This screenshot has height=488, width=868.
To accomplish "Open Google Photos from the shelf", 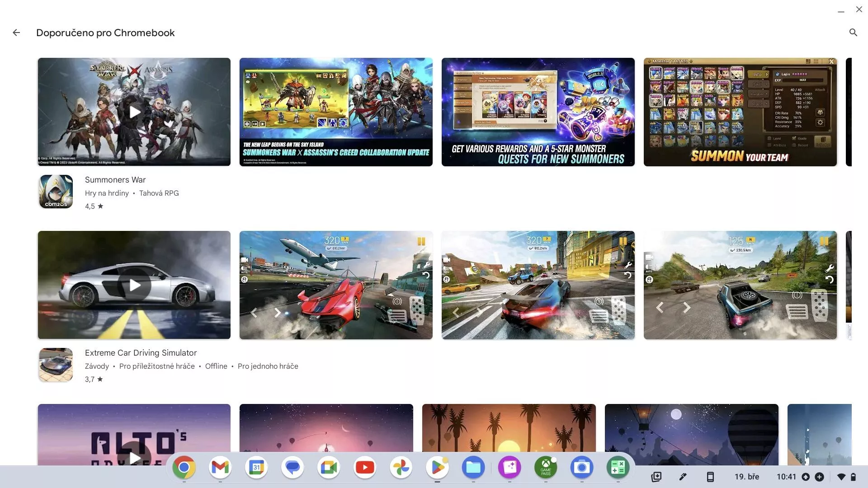I will [401, 467].
